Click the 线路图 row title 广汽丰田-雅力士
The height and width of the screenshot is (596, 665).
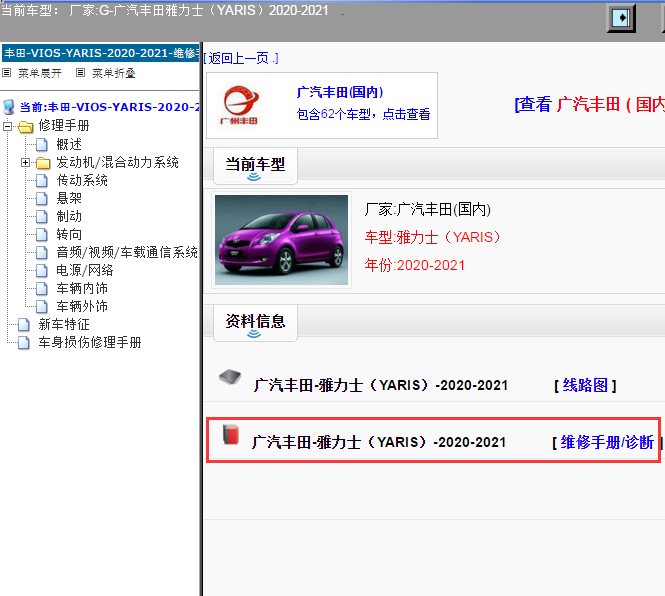380,386
